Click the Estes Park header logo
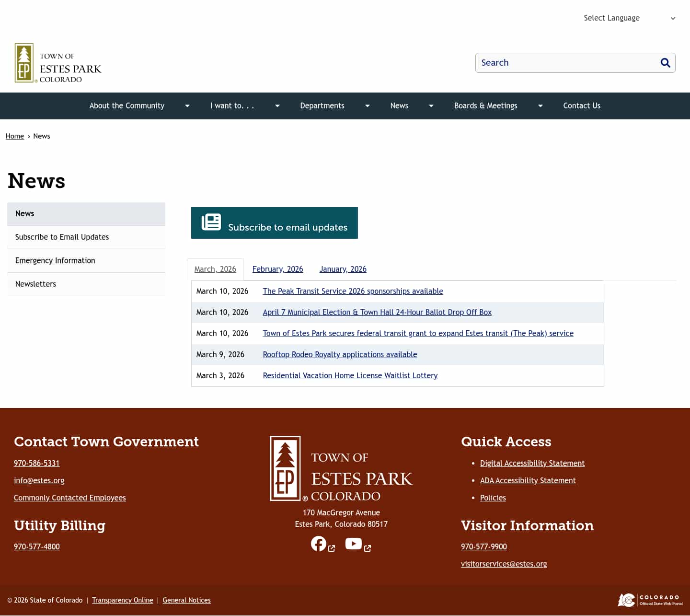 click(x=57, y=63)
